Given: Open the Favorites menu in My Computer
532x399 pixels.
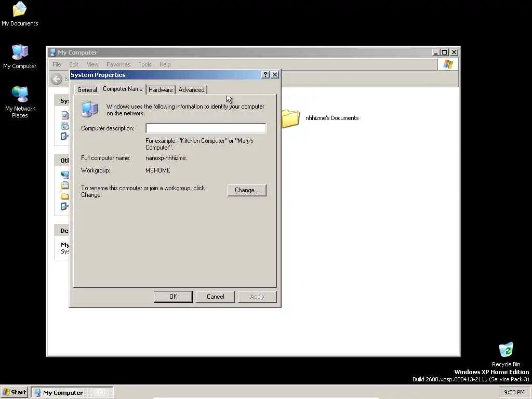Looking at the screenshot, I should (x=118, y=64).
